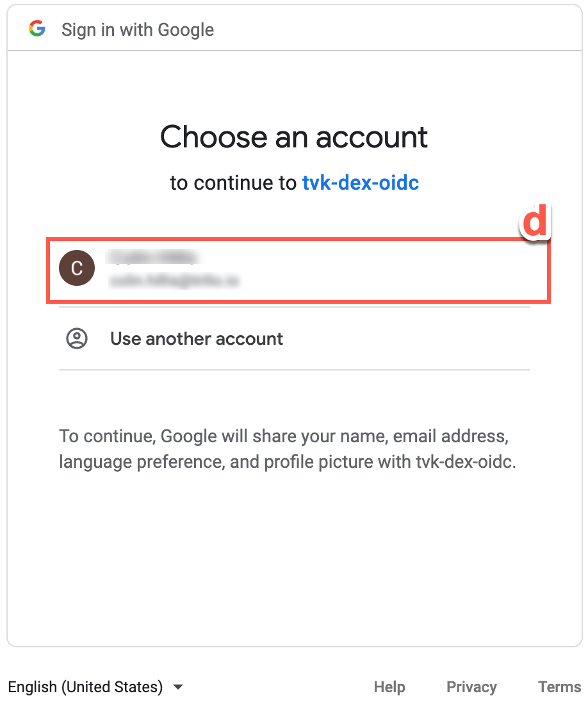The height and width of the screenshot is (714, 588).
Task: Click the Google "G" logo
Action: [37, 28]
